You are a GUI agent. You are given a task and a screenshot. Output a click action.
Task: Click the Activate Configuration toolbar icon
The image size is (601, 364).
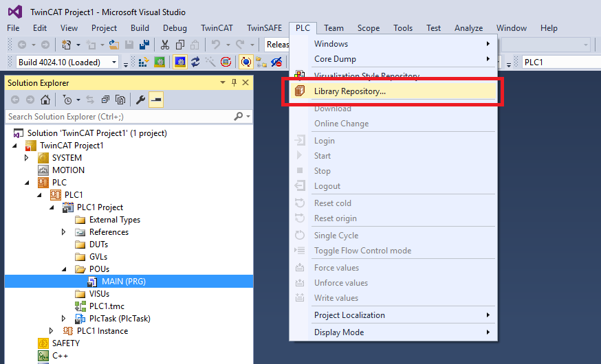(144, 62)
